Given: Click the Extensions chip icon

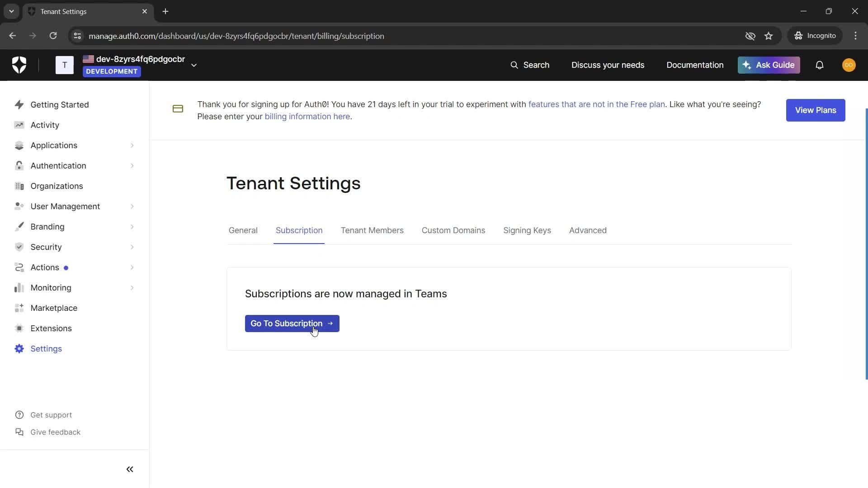Looking at the screenshot, I should pyautogui.click(x=19, y=328).
